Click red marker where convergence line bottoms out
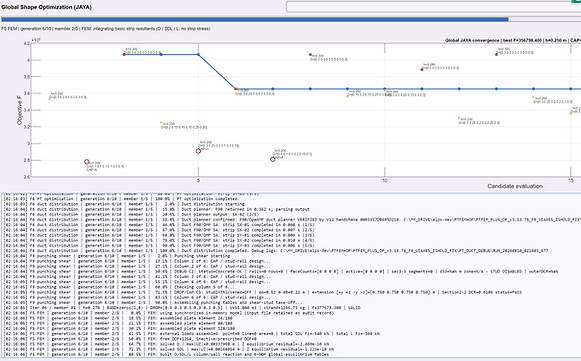581x361 pixels. click(236, 89)
